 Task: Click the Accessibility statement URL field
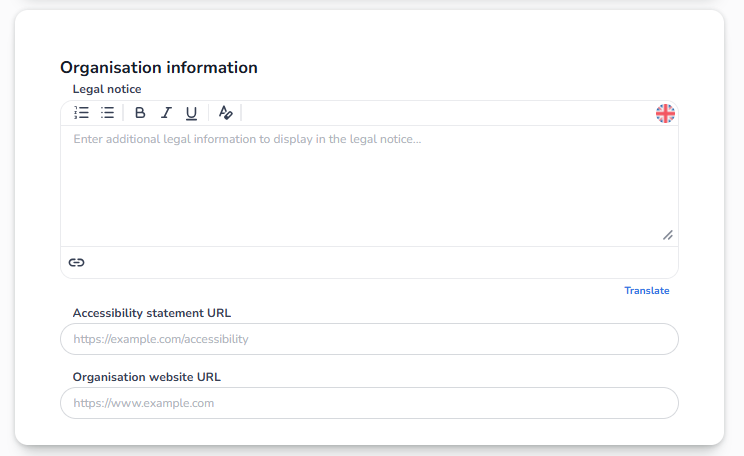[369, 339]
